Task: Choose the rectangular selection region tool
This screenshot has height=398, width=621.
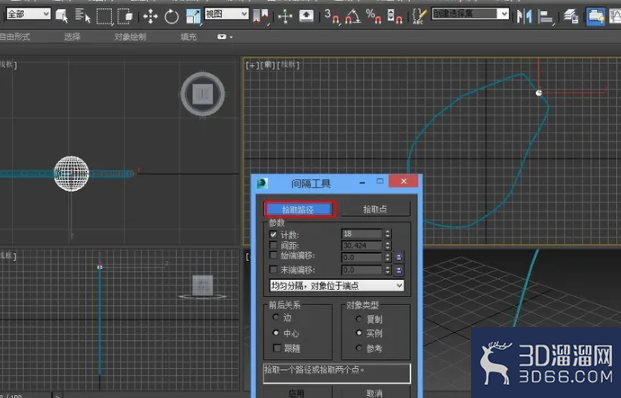Action: click(104, 16)
